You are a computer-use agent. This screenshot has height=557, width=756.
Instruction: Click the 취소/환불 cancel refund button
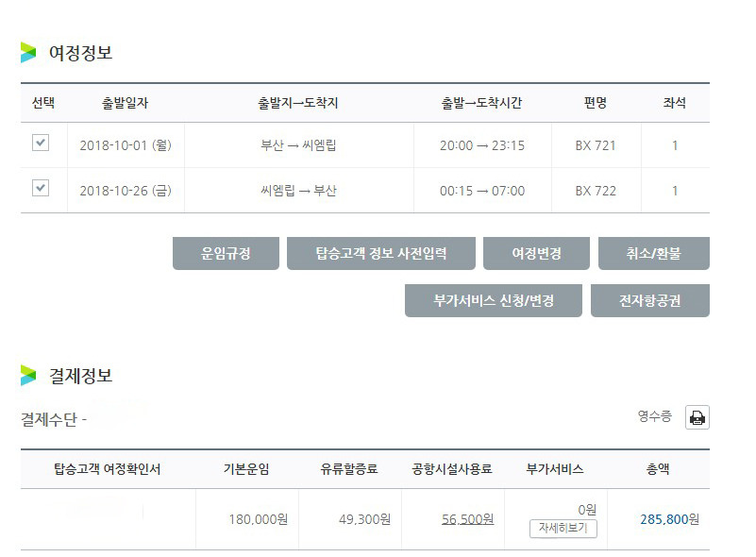[654, 253]
